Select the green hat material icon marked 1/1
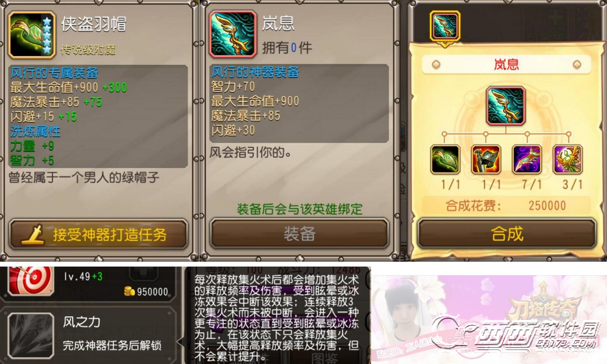Image resolution: width=607 pixels, height=364 pixels. click(445, 159)
